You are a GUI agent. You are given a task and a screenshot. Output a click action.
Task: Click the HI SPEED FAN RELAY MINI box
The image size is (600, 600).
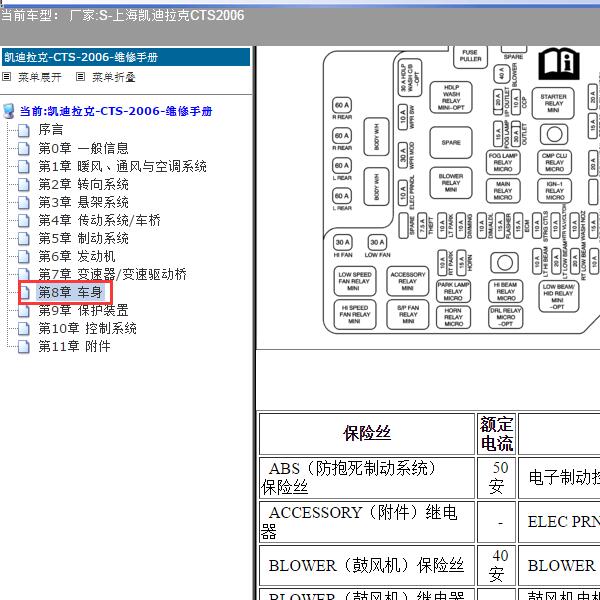(x=355, y=315)
